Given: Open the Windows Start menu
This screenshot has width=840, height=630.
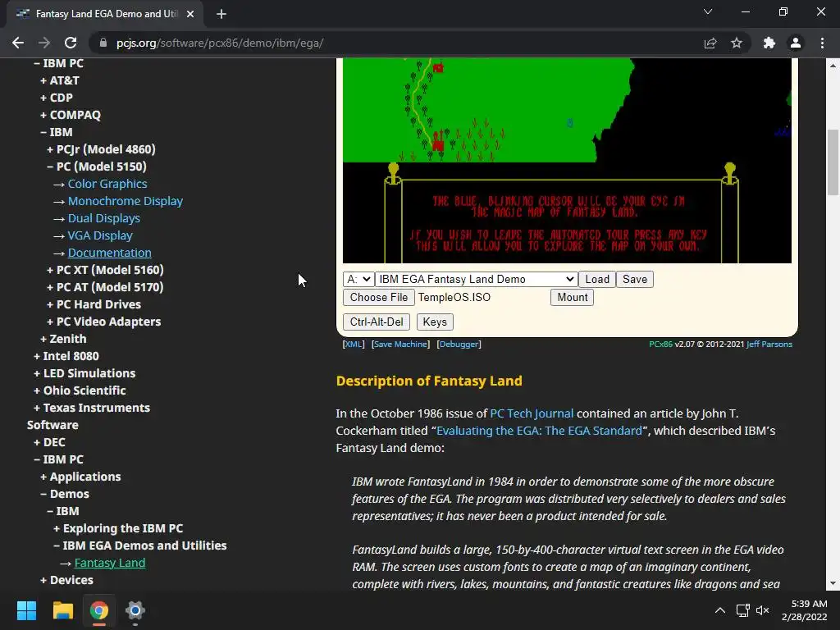Looking at the screenshot, I should pyautogui.click(x=26, y=610).
